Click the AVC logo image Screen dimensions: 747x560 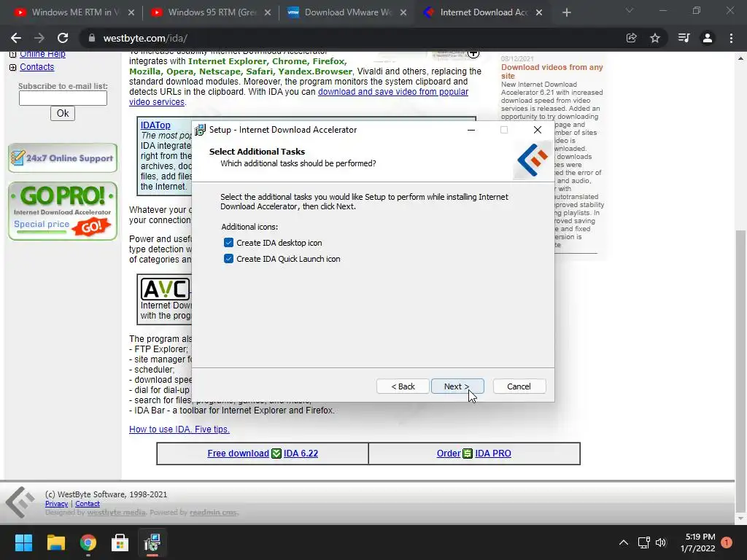166,289
